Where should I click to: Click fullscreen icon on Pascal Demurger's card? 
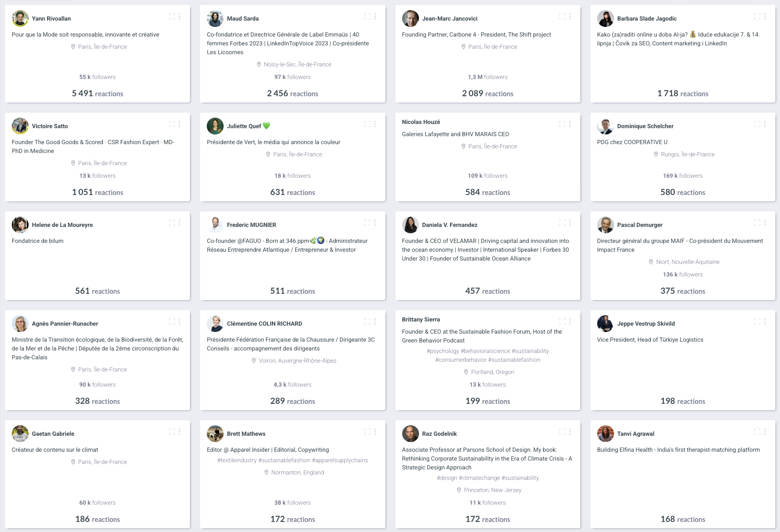pyautogui.click(x=757, y=223)
